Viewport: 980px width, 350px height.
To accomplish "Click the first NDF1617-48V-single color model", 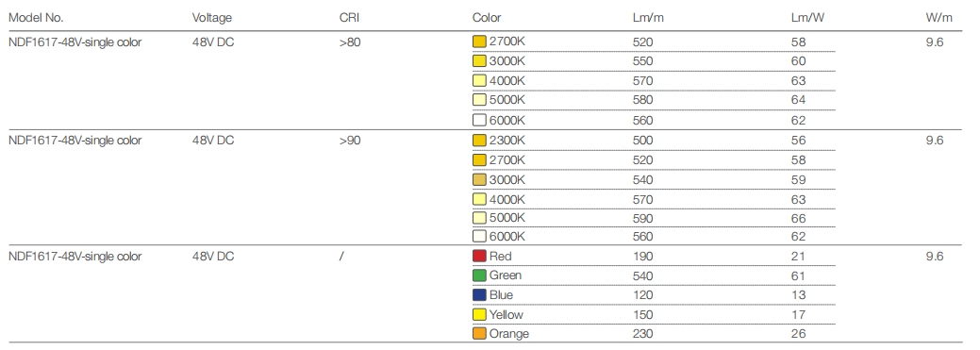I will click(x=75, y=42).
